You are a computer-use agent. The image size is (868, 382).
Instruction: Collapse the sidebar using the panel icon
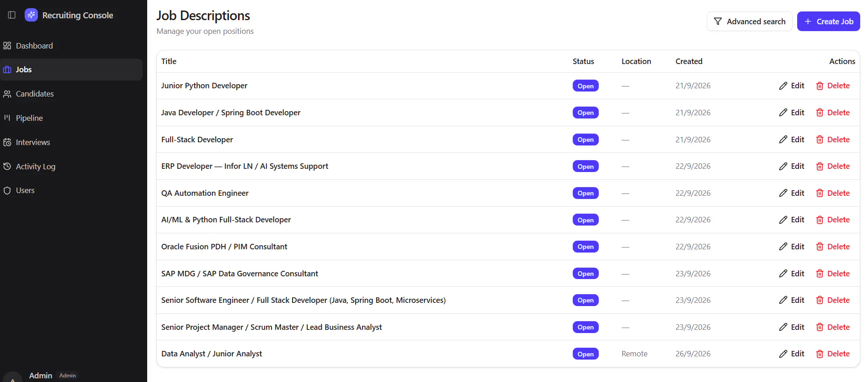pyautogui.click(x=12, y=15)
